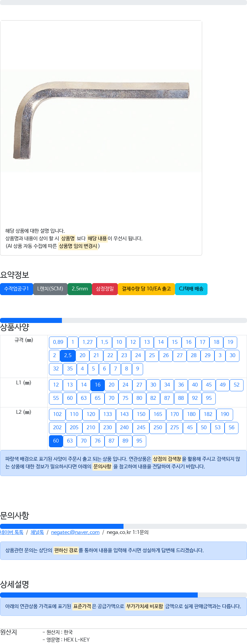247x644 pixels.
Task: Click the 수작업공구1 category tag
Action: [x=16, y=289]
